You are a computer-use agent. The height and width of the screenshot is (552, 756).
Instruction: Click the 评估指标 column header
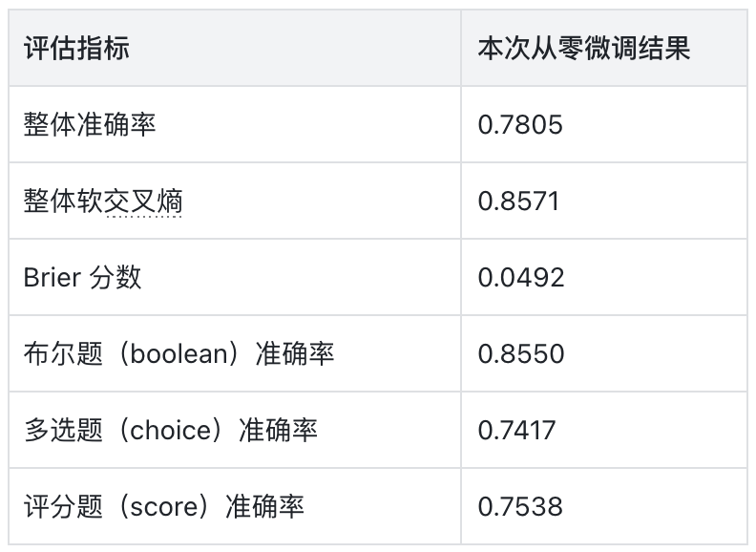[x=76, y=48]
